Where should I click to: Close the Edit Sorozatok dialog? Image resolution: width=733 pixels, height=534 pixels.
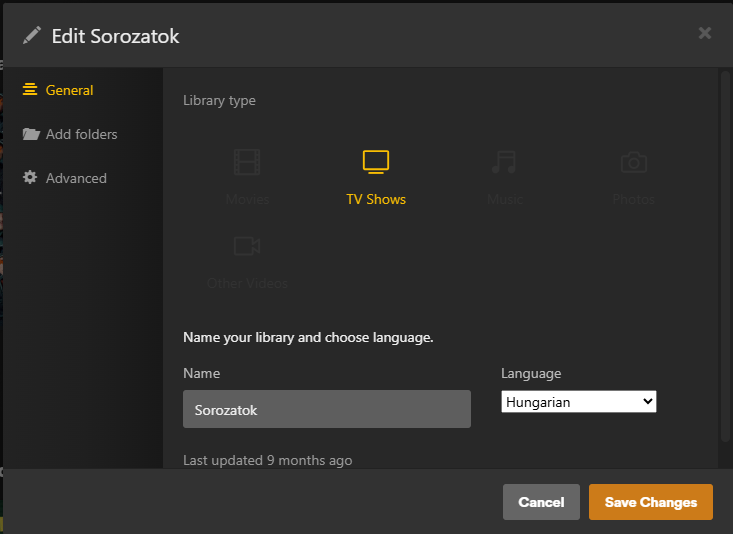[704, 33]
